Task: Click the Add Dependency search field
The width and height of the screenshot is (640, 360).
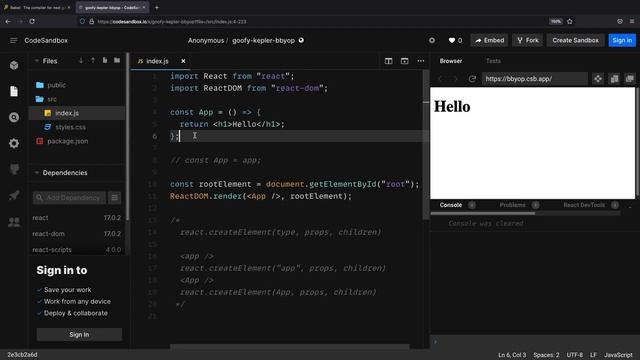Action: coord(69,198)
